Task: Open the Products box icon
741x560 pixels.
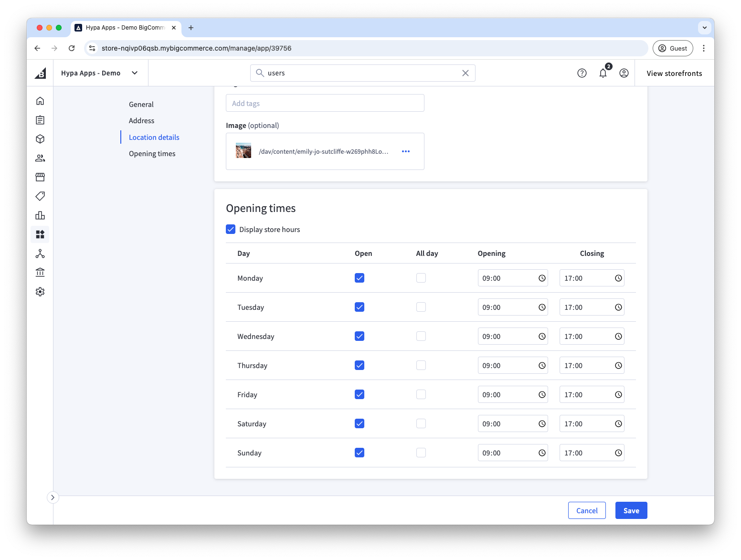Action: (40, 139)
